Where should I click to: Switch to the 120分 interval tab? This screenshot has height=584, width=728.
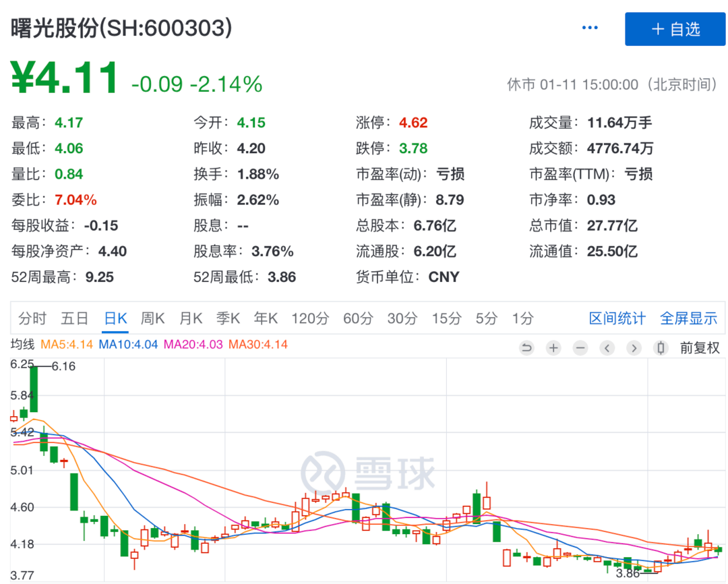click(x=310, y=318)
